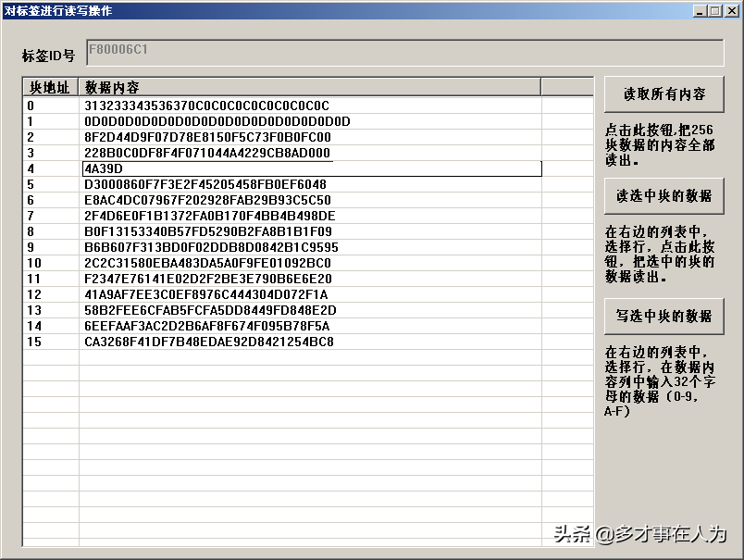Click the 块地址 column header

[50, 87]
